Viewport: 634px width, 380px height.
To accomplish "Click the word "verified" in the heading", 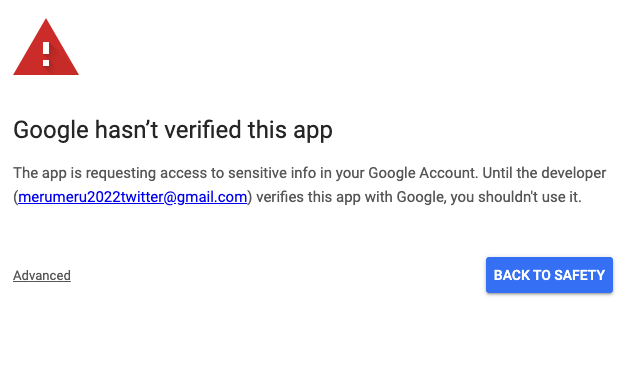I will point(203,130).
